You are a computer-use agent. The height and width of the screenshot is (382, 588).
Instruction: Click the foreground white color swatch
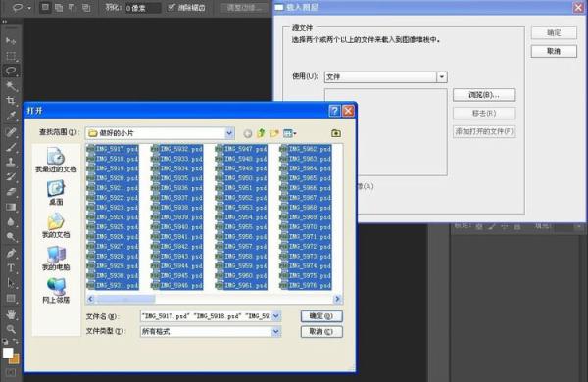[8, 353]
